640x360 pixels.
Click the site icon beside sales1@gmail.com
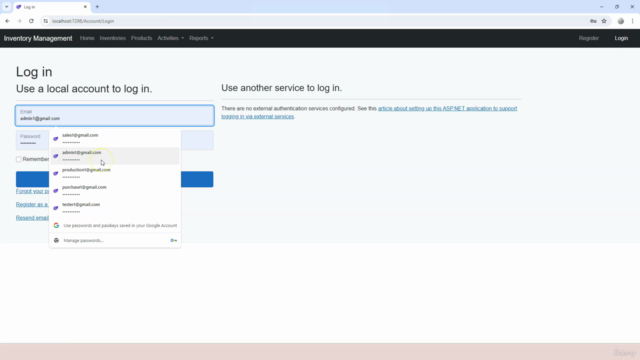coord(56,139)
